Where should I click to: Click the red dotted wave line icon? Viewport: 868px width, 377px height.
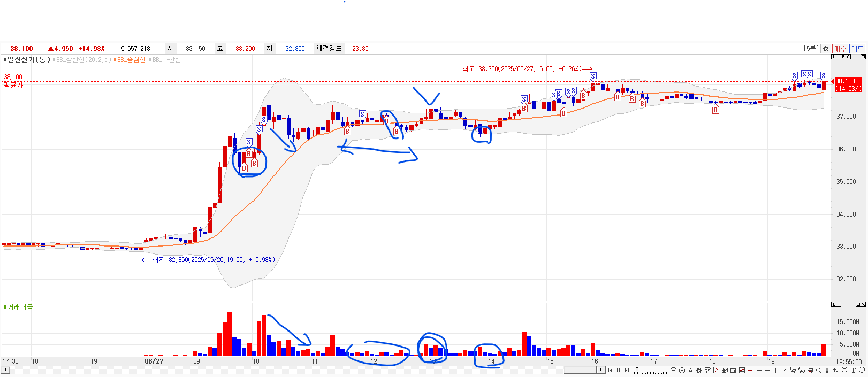coord(750,370)
